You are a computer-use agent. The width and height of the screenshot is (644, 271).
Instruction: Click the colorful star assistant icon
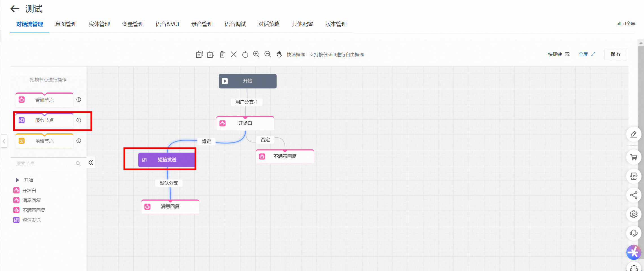coord(634,252)
